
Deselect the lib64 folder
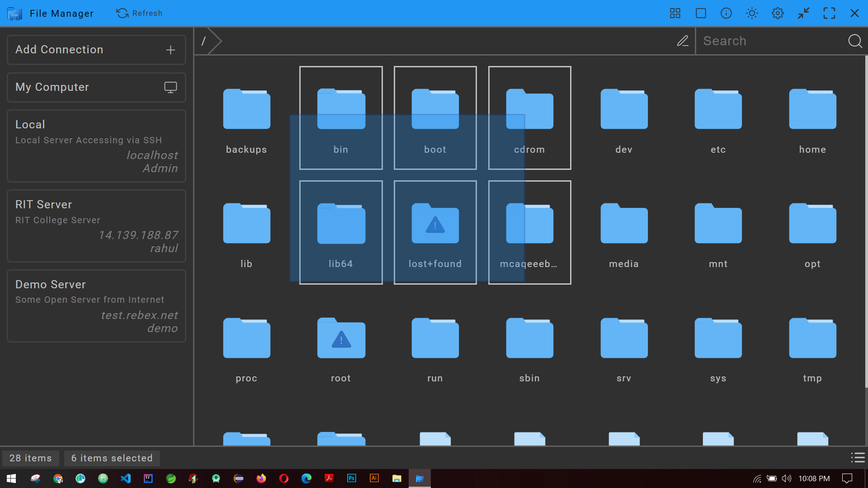click(340, 232)
